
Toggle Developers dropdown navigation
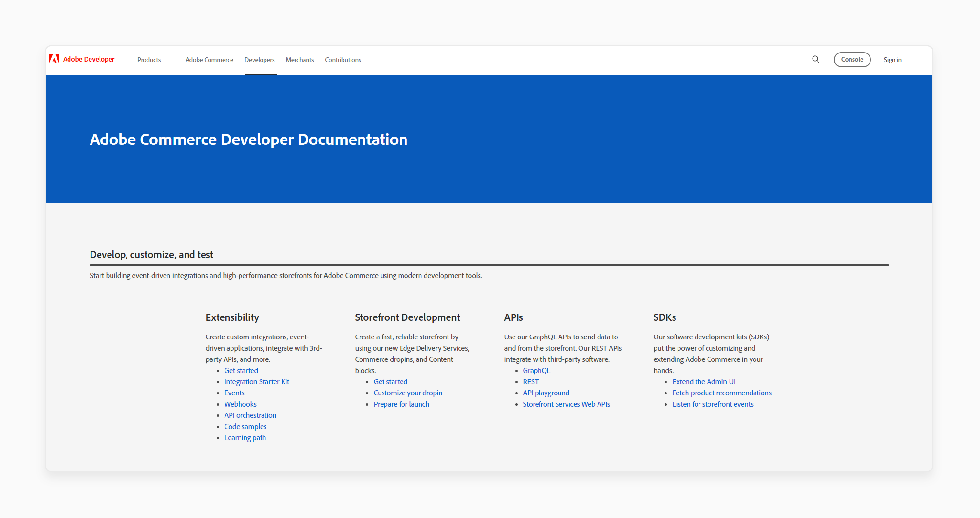pyautogui.click(x=260, y=60)
